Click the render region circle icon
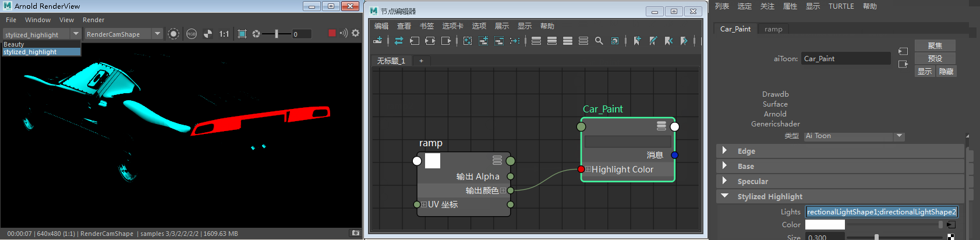 click(174, 34)
